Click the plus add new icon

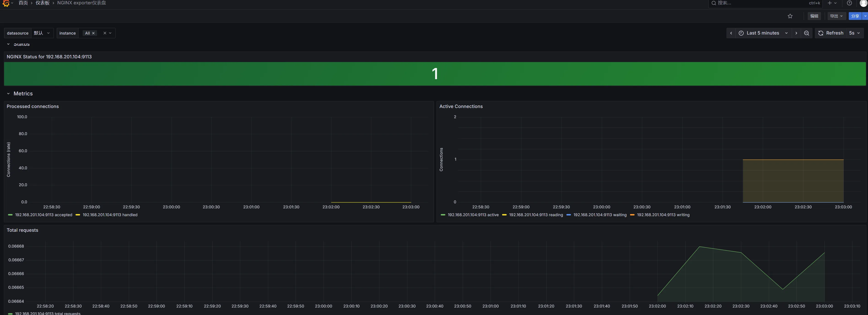[830, 3]
